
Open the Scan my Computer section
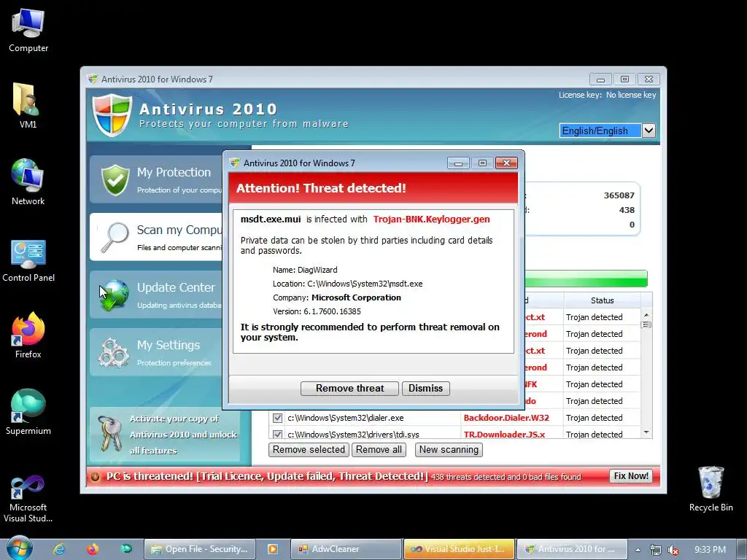click(158, 237)
